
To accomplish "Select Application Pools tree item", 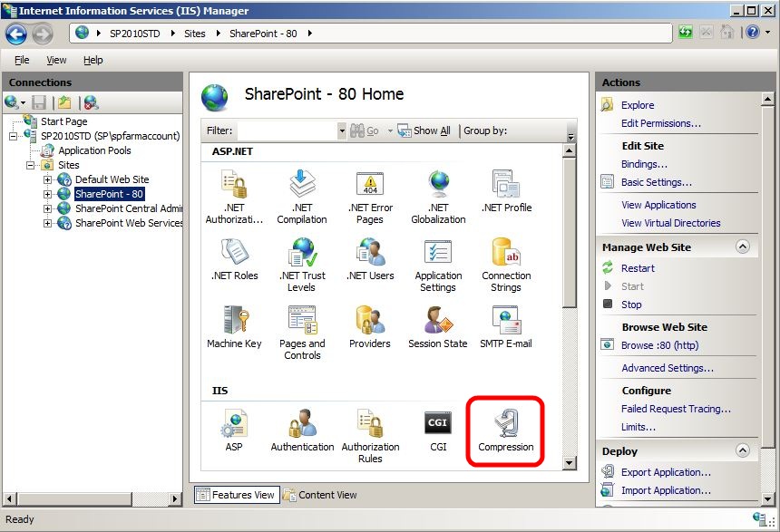I will (94, 150).
